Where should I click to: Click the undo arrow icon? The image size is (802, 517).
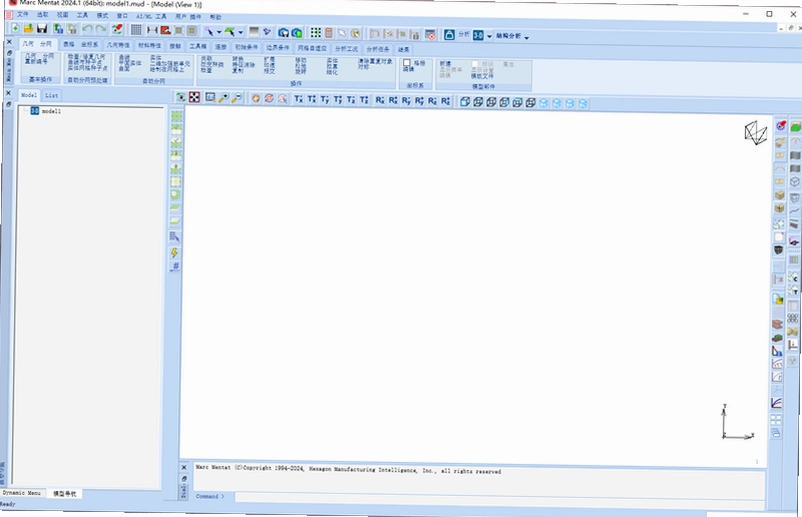click(87, 29)
